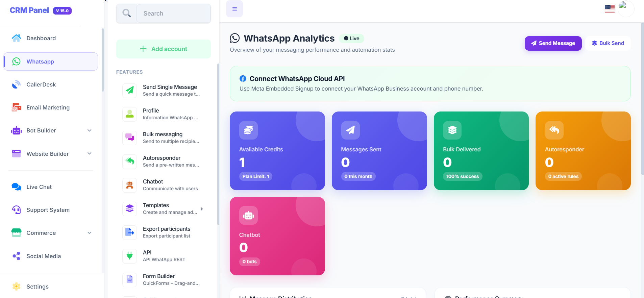The width and height of the screenshot is (644, 298).
Task: Click the pink Chatbot card robot icon
Action: (248, 216)
